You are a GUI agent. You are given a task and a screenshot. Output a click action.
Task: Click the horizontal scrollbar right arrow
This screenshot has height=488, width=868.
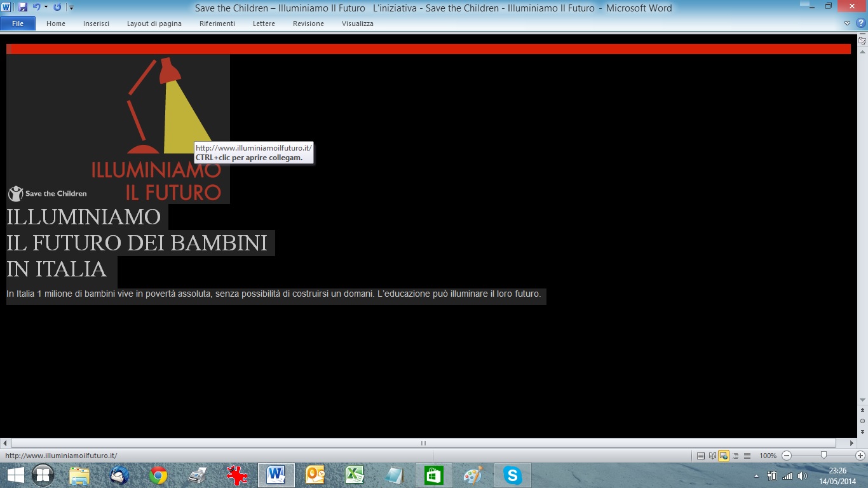(853, 443)
